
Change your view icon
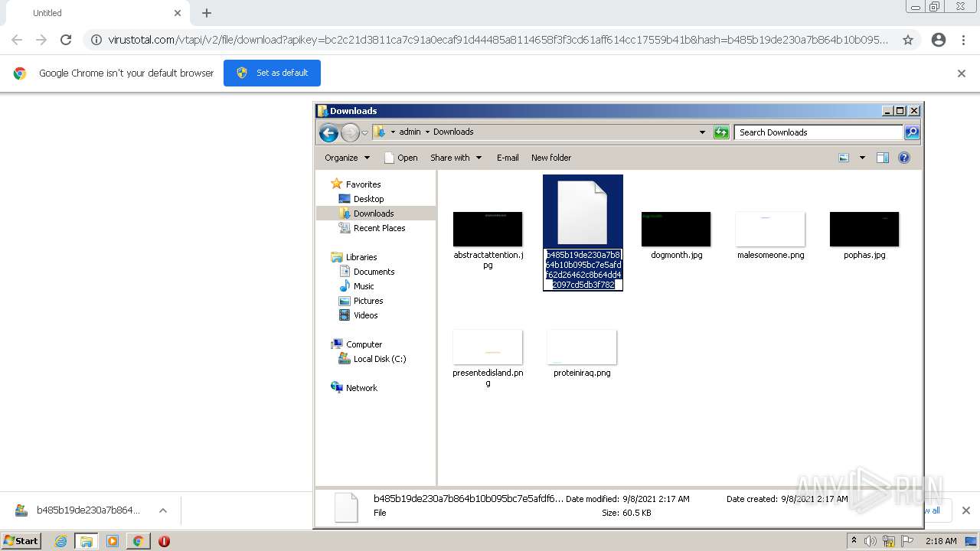tap(844, 158)
